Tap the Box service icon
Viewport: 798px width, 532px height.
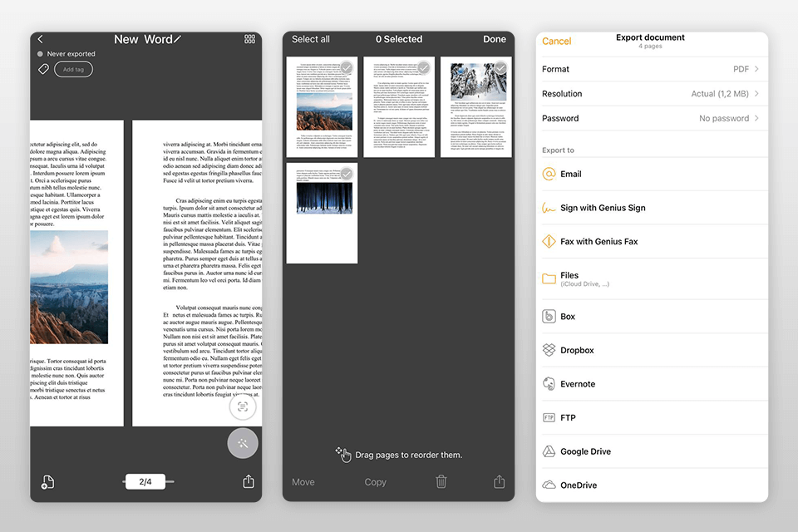coord(549,317)
